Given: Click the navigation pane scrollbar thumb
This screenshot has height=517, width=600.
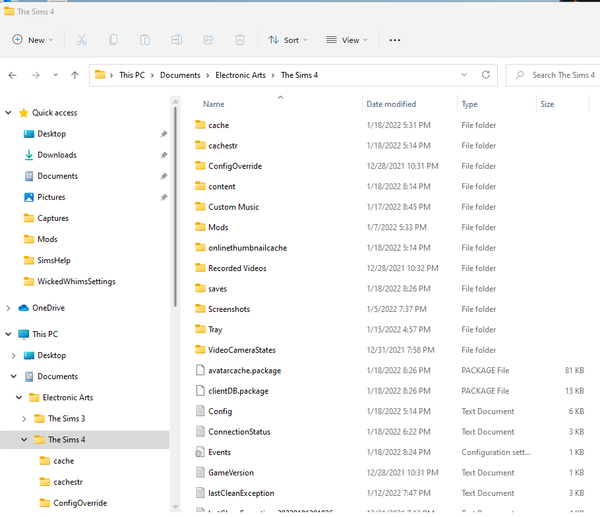Looking at the screenshot, I should (x=175, y=207).
